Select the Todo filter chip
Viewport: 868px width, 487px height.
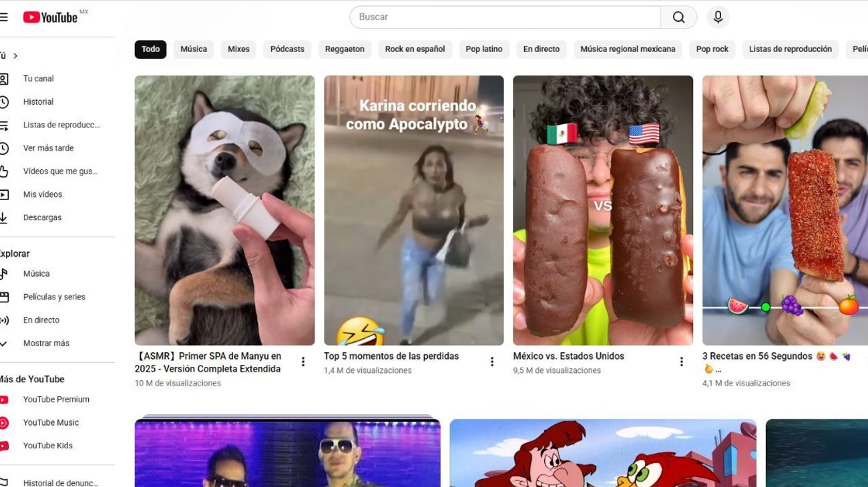pyautogui.click(x=150, y=49)
